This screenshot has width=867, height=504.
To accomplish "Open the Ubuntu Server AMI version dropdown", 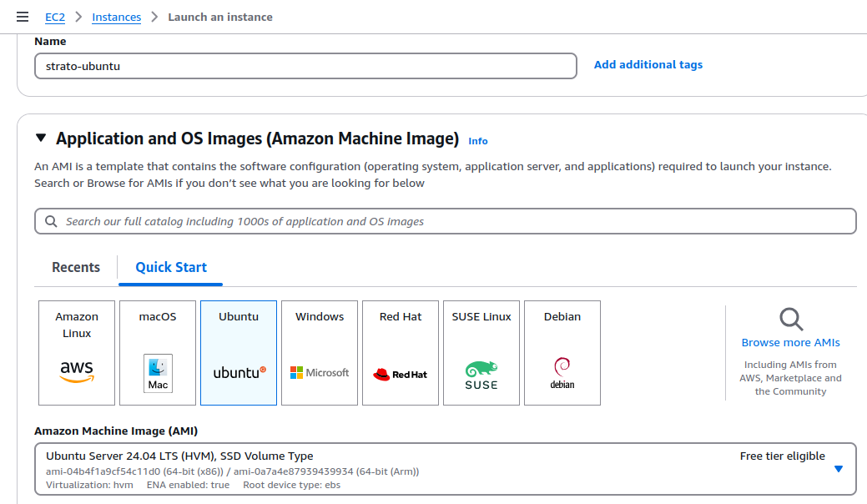I will pos(838,469).
